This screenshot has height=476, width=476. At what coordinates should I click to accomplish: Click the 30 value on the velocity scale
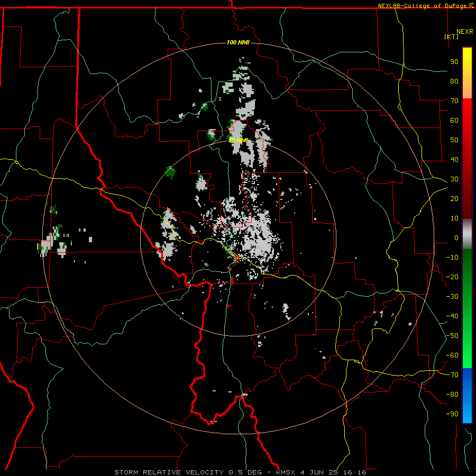(x=454, y=179)
